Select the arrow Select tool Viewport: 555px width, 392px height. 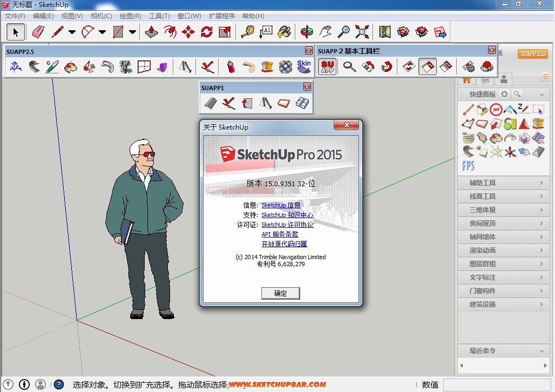coord(16,32)
